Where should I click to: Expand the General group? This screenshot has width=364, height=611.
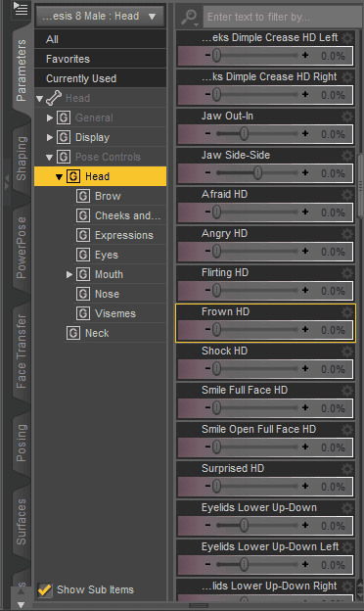(x=50, y=117)
